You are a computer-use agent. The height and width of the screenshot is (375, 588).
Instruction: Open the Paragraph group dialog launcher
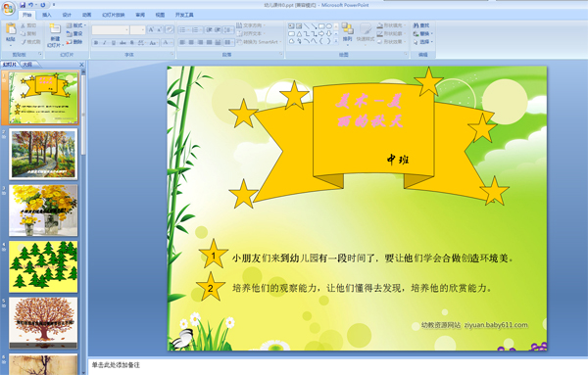[x=281, y=54]
